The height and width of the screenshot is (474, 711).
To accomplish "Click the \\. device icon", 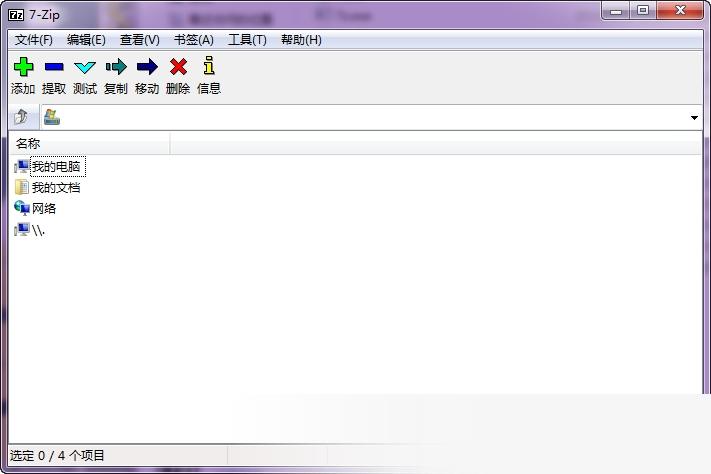I will (x=21, y=230).
